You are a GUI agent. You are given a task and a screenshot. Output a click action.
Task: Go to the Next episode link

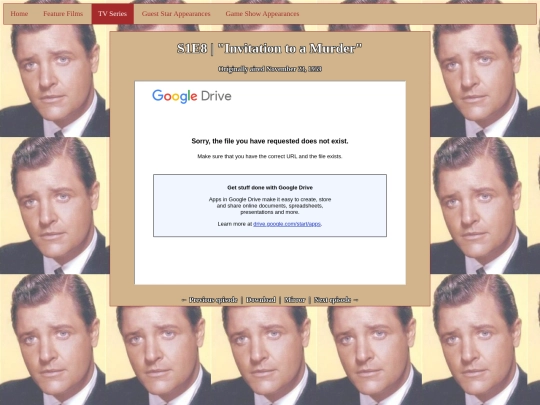pos(332,300)
